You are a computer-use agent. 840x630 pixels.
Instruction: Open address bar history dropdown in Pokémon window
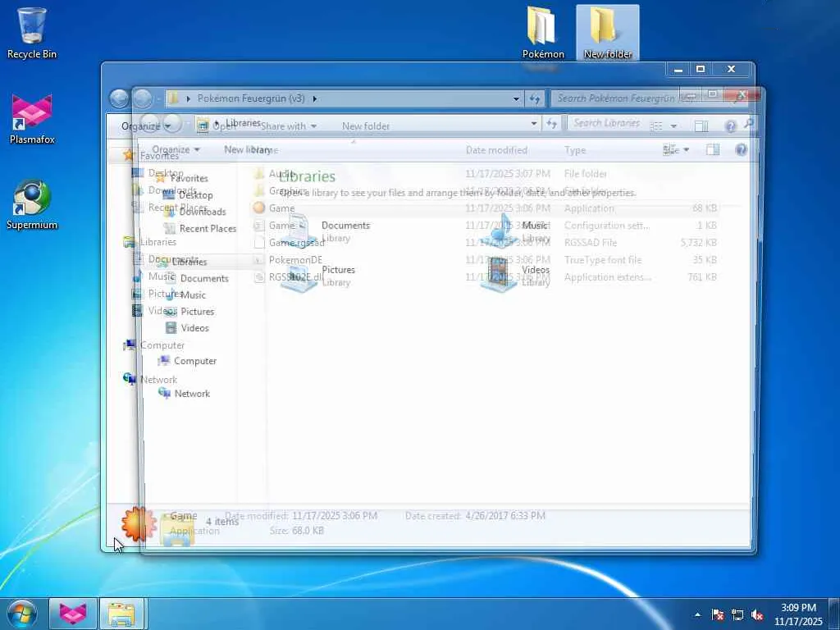pos(515,98)
